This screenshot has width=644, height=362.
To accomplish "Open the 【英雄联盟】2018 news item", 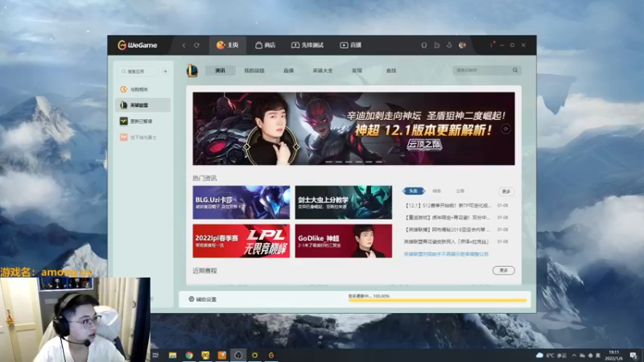I will 448,229.
